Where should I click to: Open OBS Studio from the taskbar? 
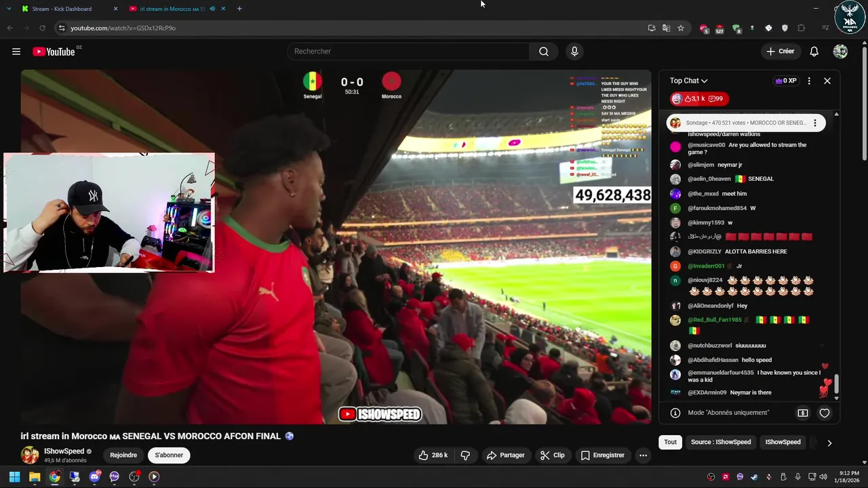[134, 476]
